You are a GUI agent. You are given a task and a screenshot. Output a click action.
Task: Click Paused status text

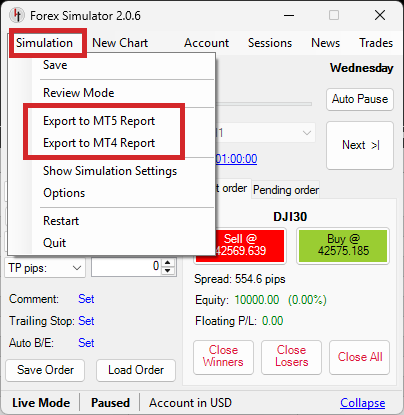tap(110, 403)
